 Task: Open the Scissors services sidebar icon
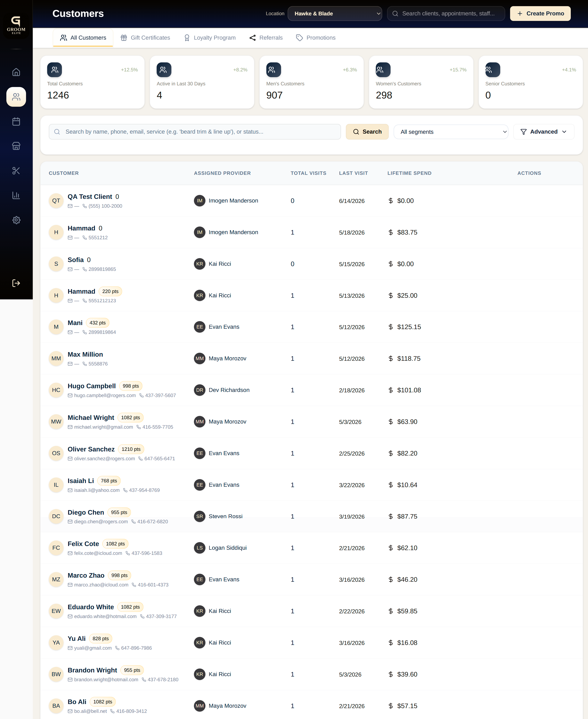coord(16,171)
